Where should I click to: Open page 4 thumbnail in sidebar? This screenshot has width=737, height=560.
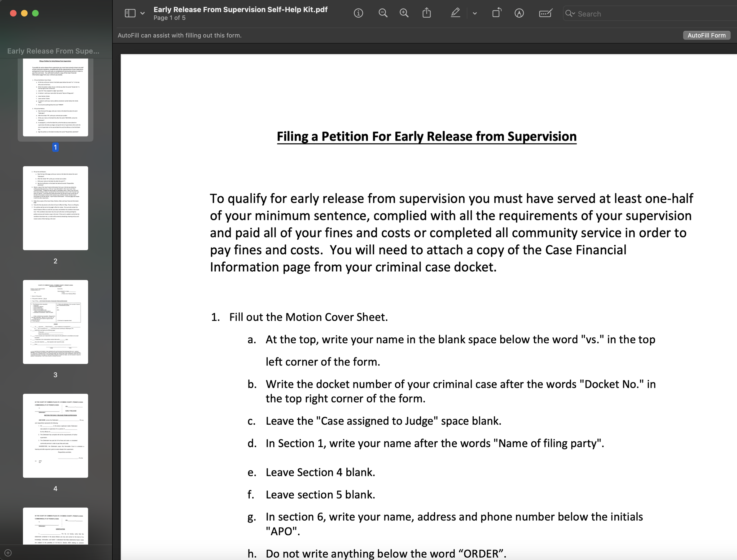click(x=55, y=435)
